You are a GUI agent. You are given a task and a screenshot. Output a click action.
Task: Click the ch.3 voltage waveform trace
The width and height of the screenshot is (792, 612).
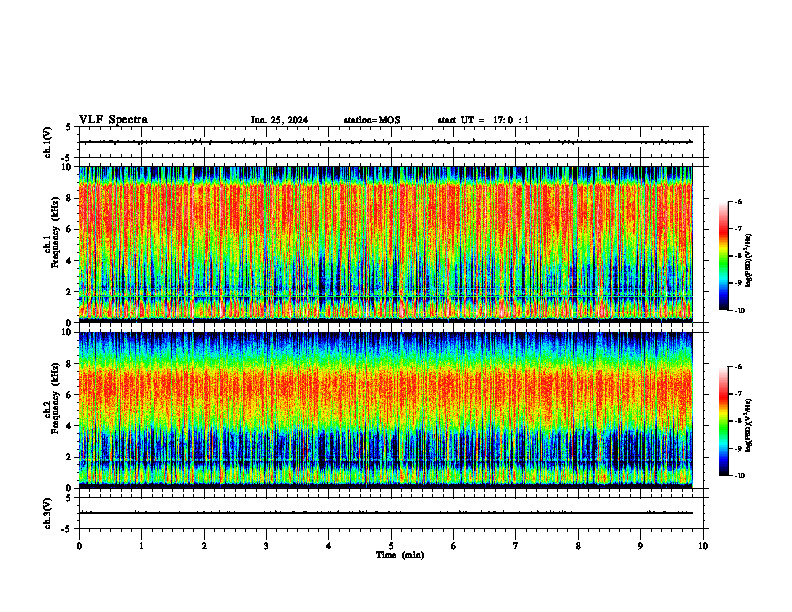pos(386,513)
